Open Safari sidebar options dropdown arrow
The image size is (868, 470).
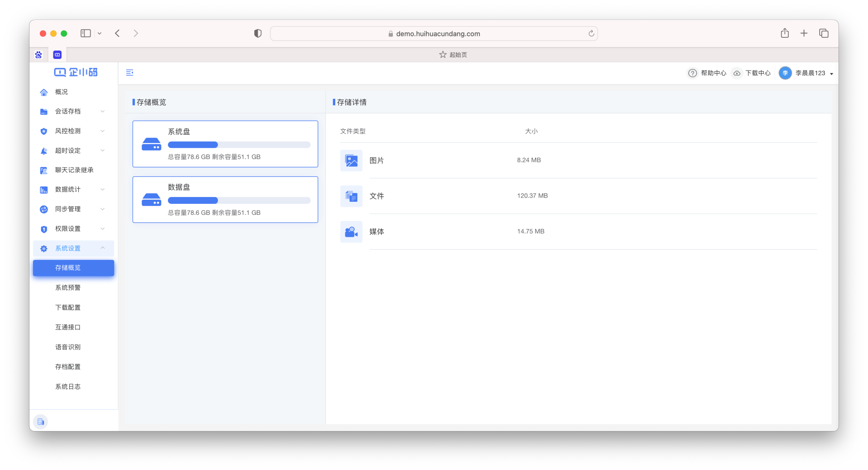click(x=100, y=33)
